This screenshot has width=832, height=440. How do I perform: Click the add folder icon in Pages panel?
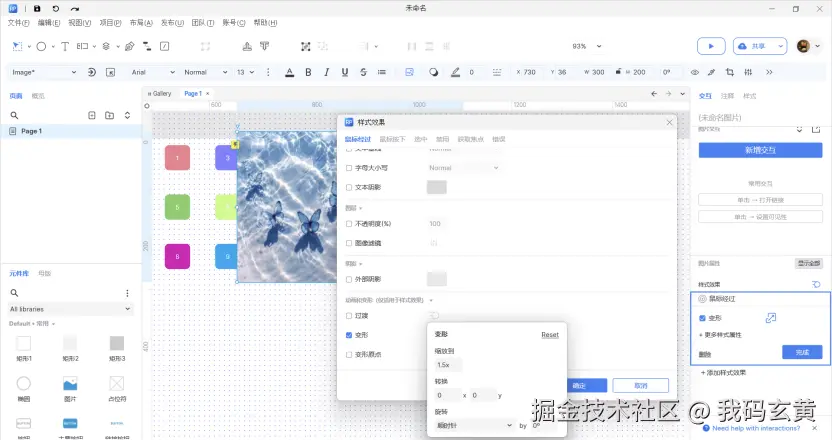tap(109, 115)
